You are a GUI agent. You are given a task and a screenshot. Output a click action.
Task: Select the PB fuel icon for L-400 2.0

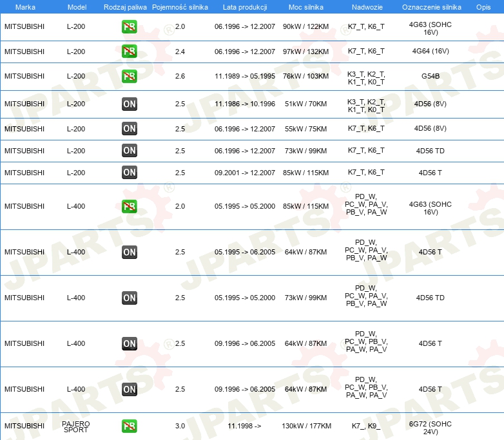point(130,207)
